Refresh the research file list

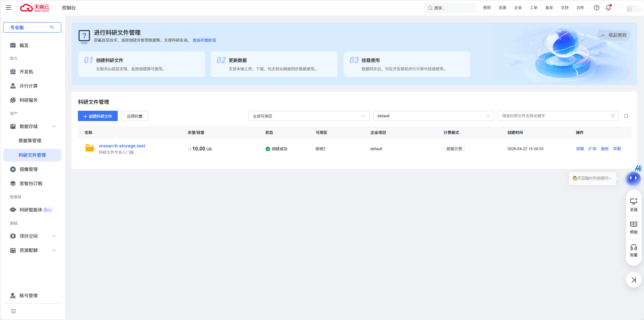coord(626,116)
